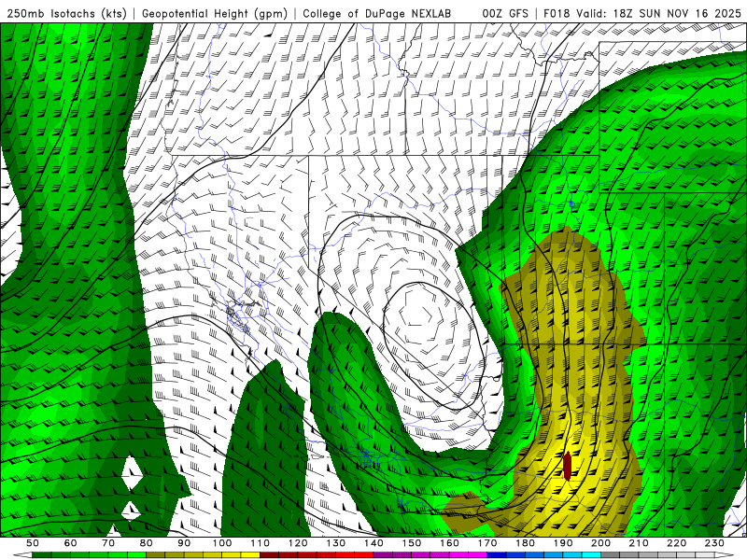747x560 pixels.
Task: Click the 'F018 Valid: 18Z SUN NOV 16 2025' text
Action: pyautogui.click(x=642, y=13)
